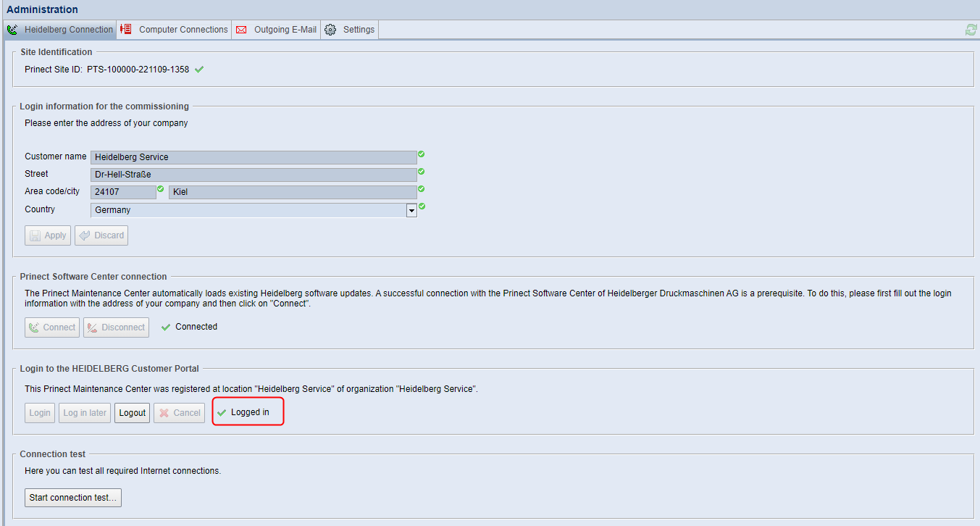Click the Cancel button in the portal section
The height and width of the screenshot is (526, 980).
tap(179, 412)
